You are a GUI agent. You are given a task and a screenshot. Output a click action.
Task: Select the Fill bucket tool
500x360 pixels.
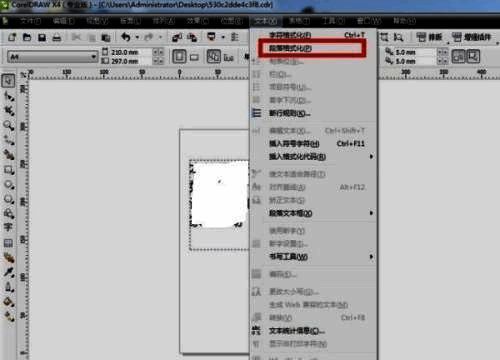pyautogui.click(x=9, y=302)
